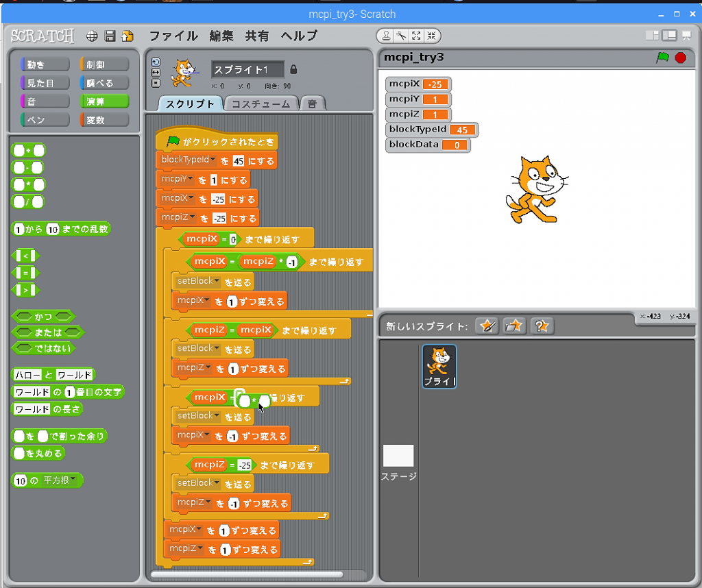Paint a new sprite with the brush star

tap(487, 326)
